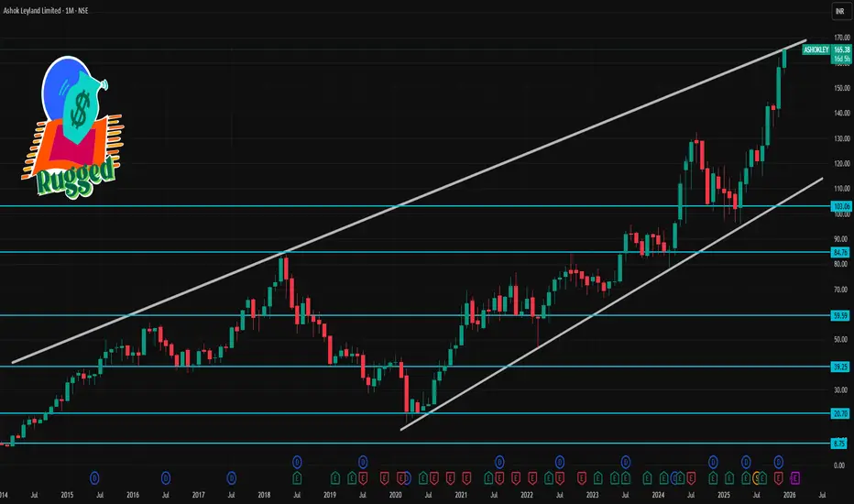Select the 59.59 horizontal line price label
854x504 pixels.
[x=841, y=315]
